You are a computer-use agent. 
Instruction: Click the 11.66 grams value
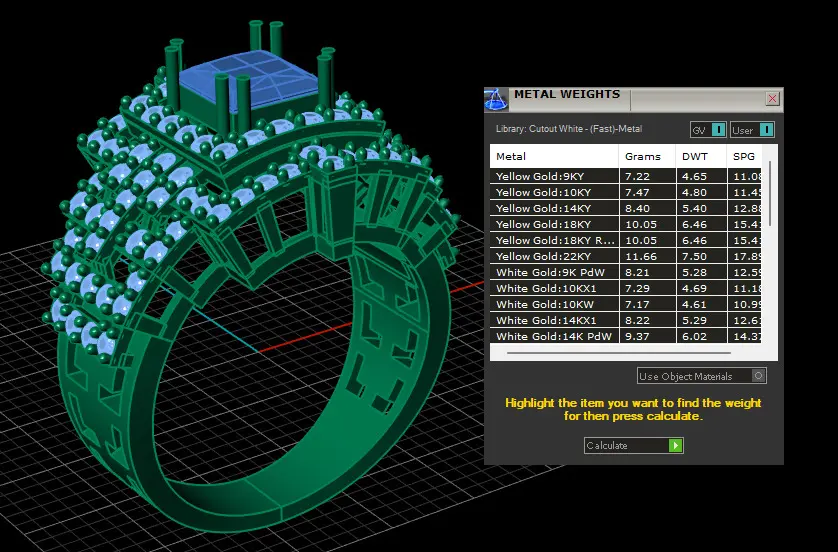pyautogui.click(x=641, y=256)
